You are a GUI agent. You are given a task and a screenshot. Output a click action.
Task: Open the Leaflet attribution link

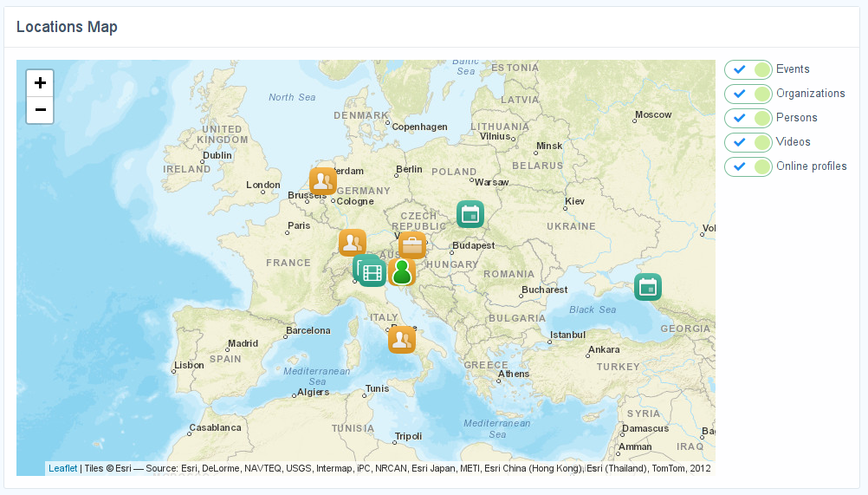62,468
